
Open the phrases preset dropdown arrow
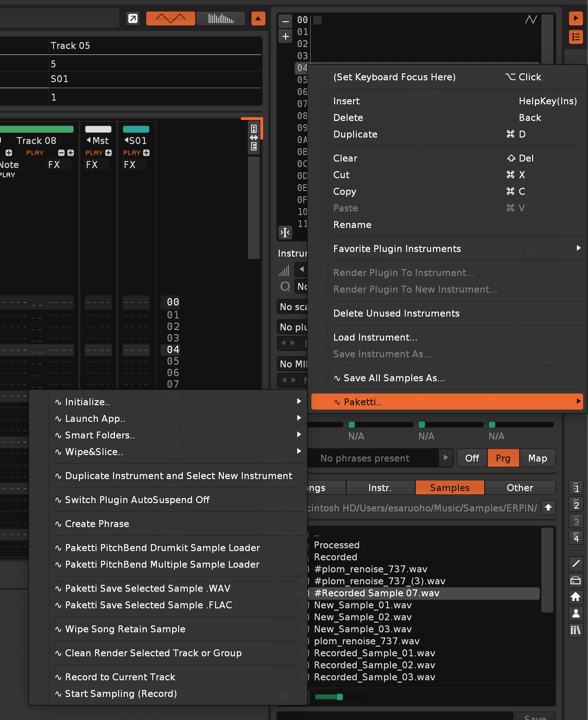pyautogui.click(x=445, y=458)
